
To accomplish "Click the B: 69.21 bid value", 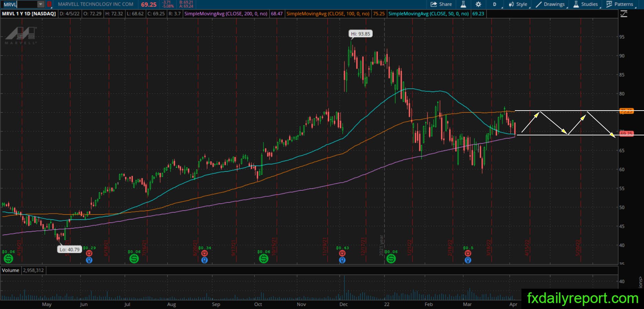I will point(186,2).
